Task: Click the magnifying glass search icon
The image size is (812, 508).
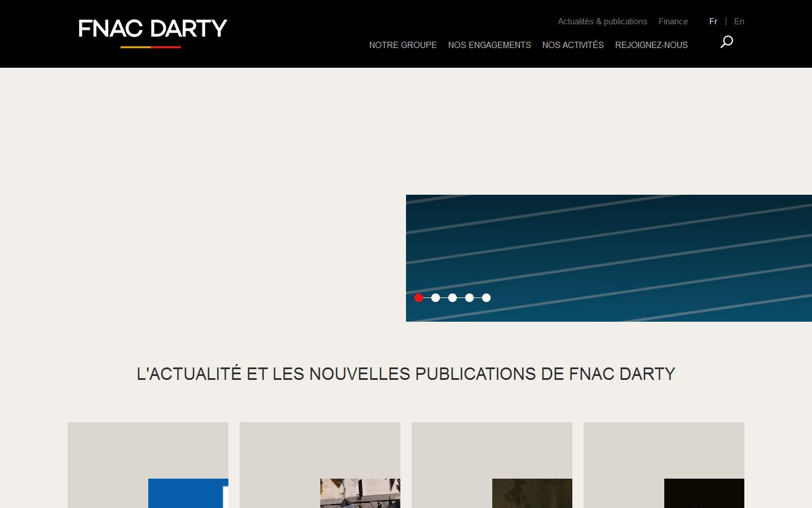Action: pyautogui.click(x=726, y=42)
